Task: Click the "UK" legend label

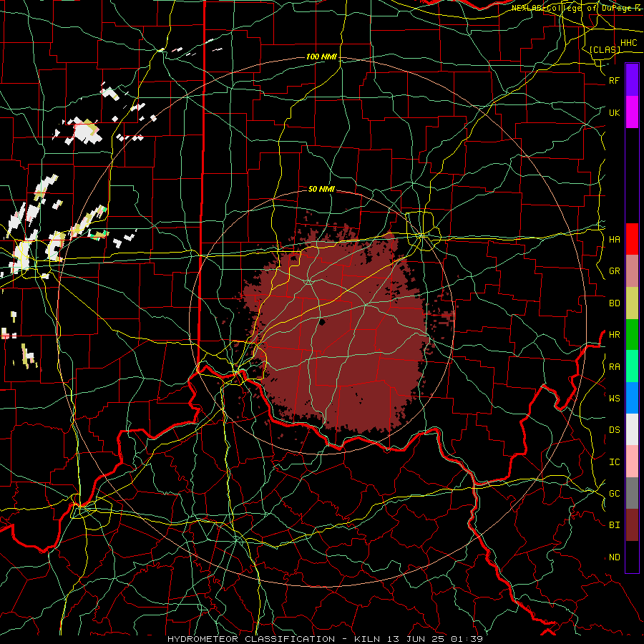Action: 614,112
